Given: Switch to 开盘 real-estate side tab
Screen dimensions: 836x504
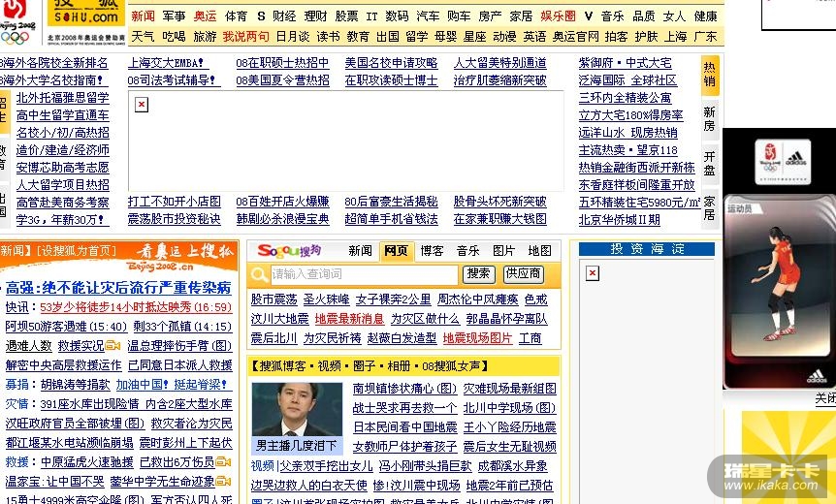Looking at the screenshot, I should point(710,164).
